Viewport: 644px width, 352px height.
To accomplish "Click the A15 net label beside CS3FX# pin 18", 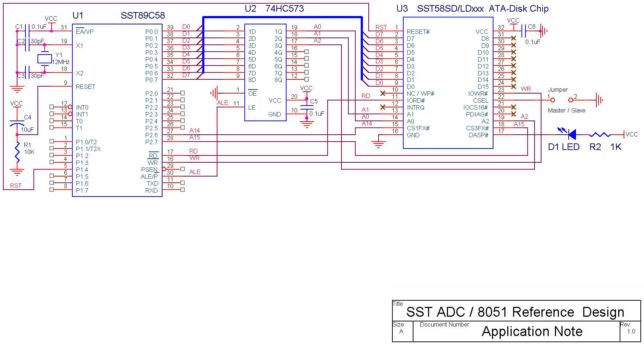I will (x=519, y=124).
